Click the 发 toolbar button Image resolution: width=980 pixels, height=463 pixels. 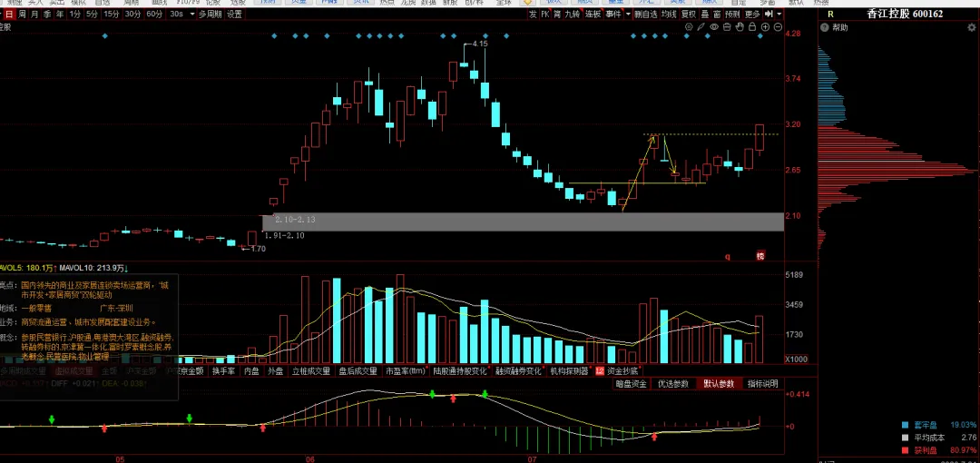[534, 14]
